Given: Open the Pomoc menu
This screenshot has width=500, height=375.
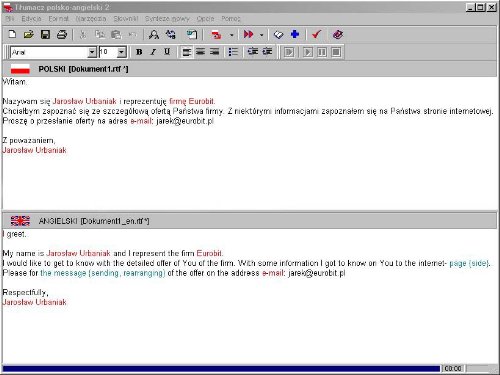Looking at the screenshot, I should tap(231, 19).
